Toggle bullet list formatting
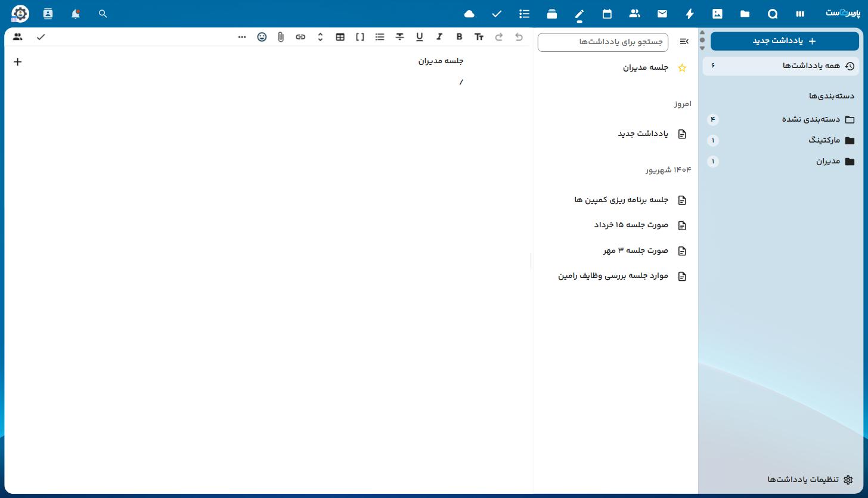The height and width of the screenshot is (498, 868). point(380,37)
